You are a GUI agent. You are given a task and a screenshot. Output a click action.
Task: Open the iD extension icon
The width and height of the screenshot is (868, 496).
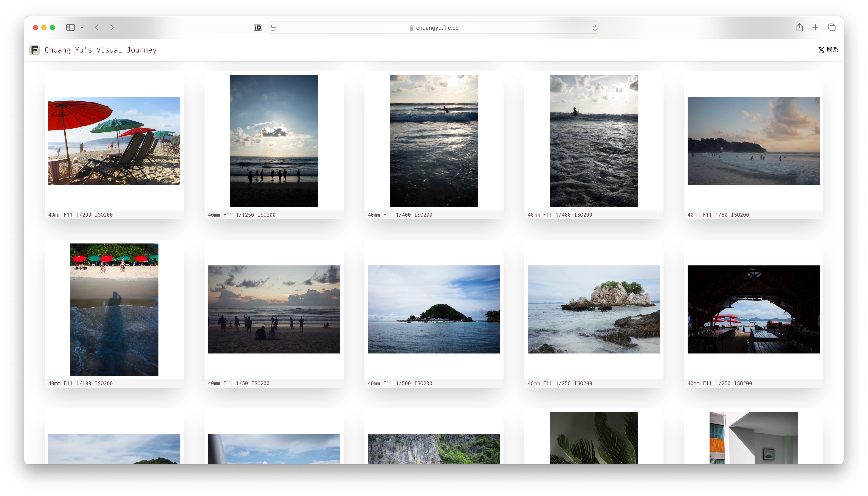click(258, 28)
